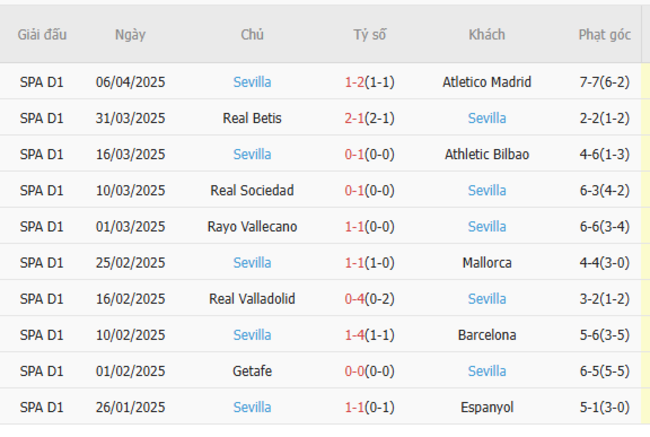650x437 pixels.
Task: Open the 2-1 score of Real Betis match
Action: pos(355,118)
